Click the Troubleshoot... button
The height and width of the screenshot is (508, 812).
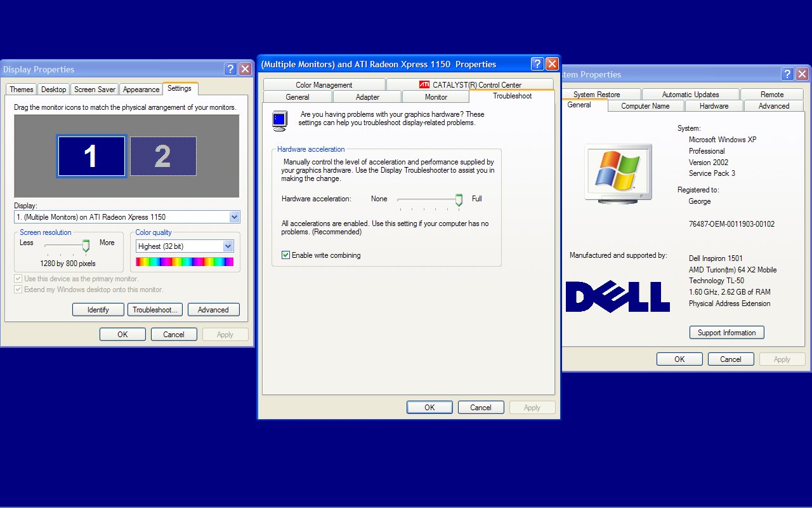[x=155, y=310]
